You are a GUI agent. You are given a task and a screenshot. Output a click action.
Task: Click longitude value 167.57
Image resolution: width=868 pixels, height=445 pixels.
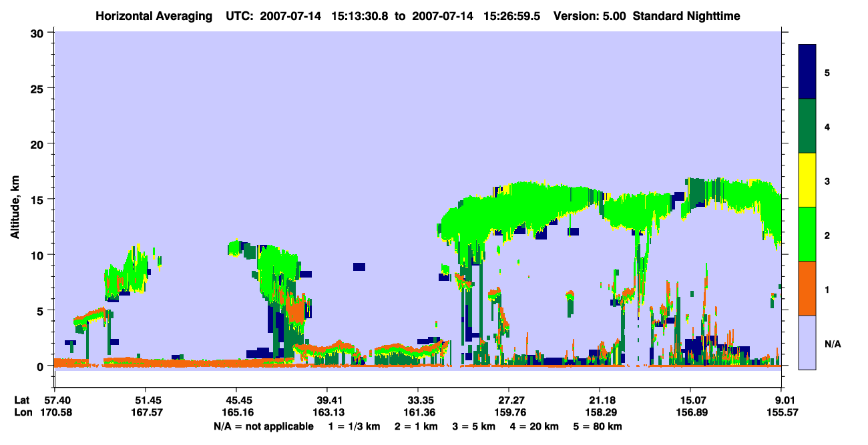click(x=146, y=413)
